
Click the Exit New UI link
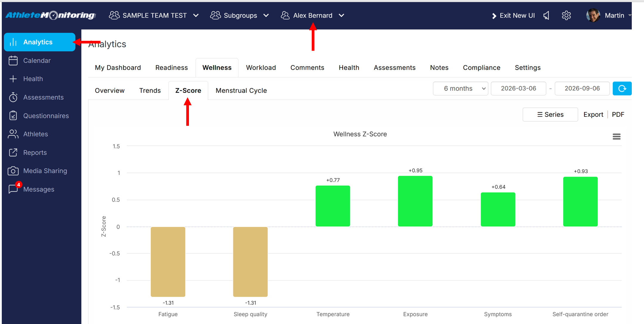(x=513, y=15)
